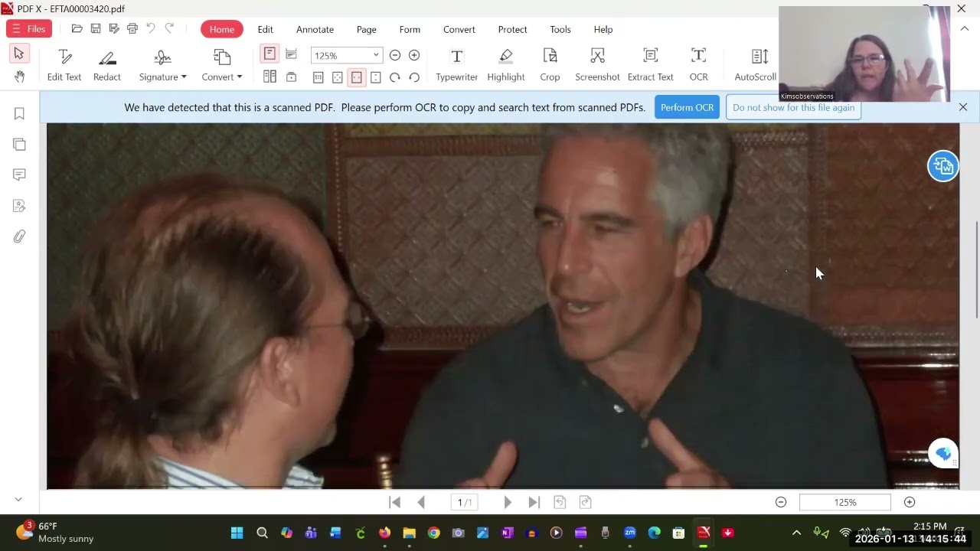Click the Save As icon with pencil

[x=114, y=29]
